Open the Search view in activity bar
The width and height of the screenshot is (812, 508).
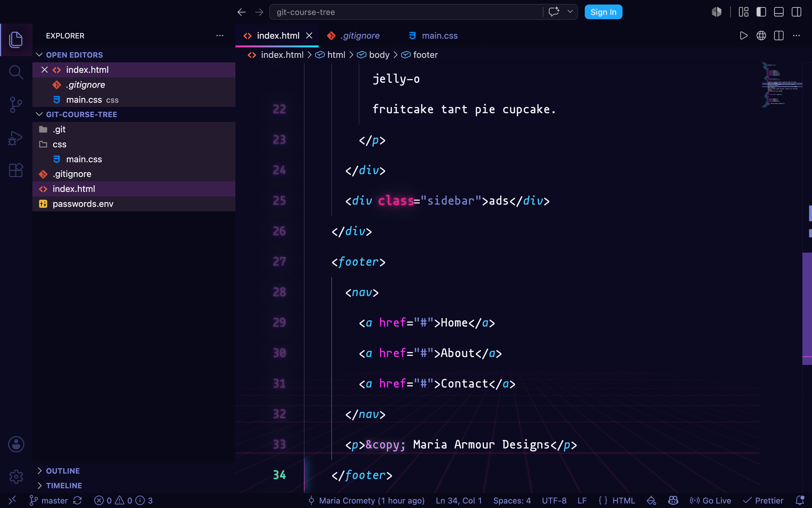(x=16, y=72)
